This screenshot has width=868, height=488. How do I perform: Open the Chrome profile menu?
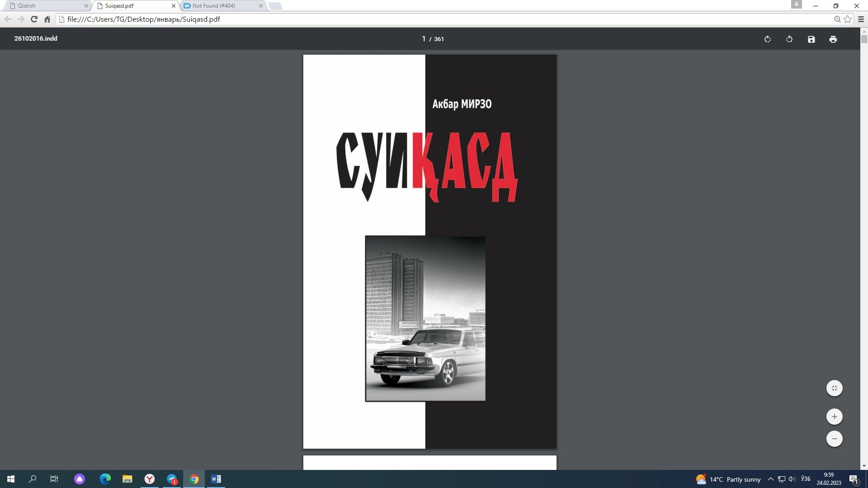tap(797, 4)
